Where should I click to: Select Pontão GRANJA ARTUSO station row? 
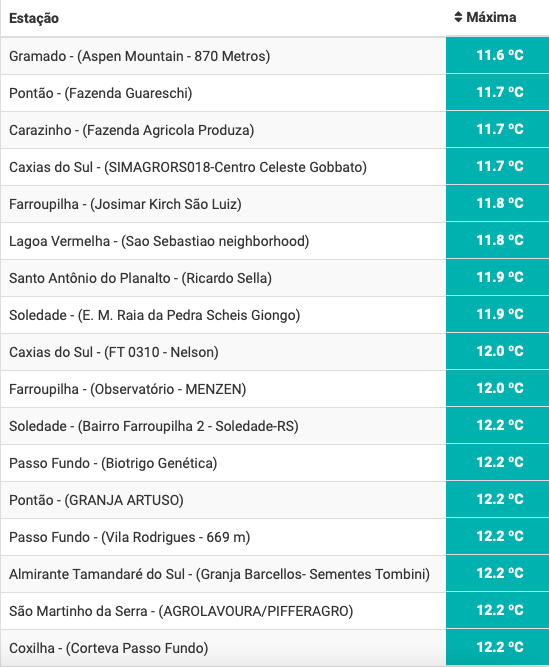(275, 500)
